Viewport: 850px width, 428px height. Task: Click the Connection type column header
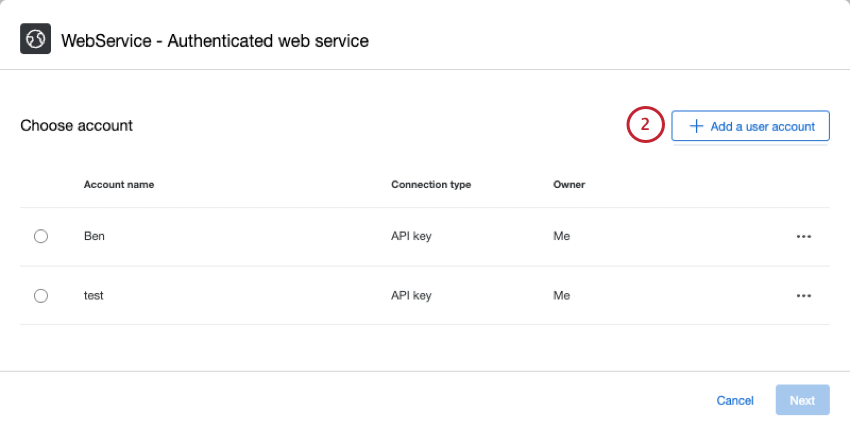pos(431,185)
